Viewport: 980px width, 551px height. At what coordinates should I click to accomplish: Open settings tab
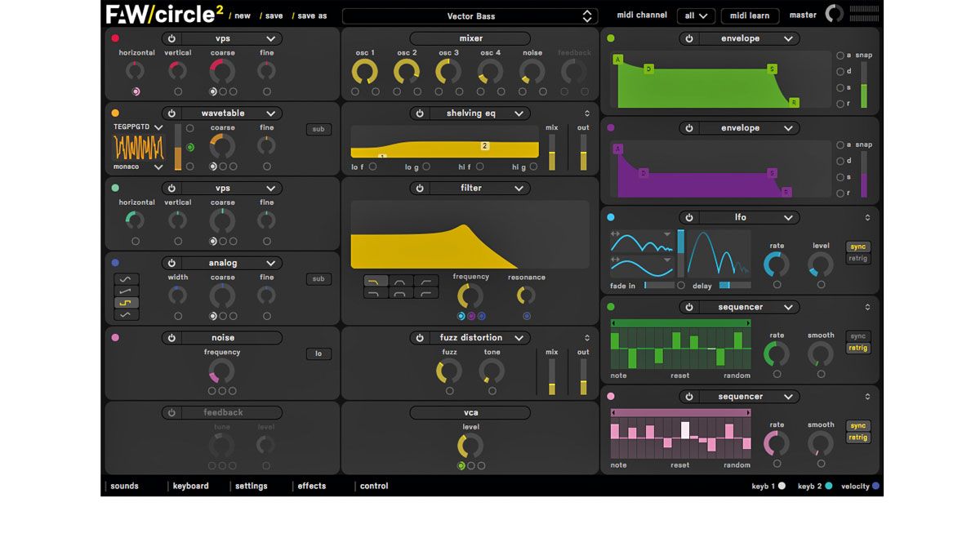[252, 487]
